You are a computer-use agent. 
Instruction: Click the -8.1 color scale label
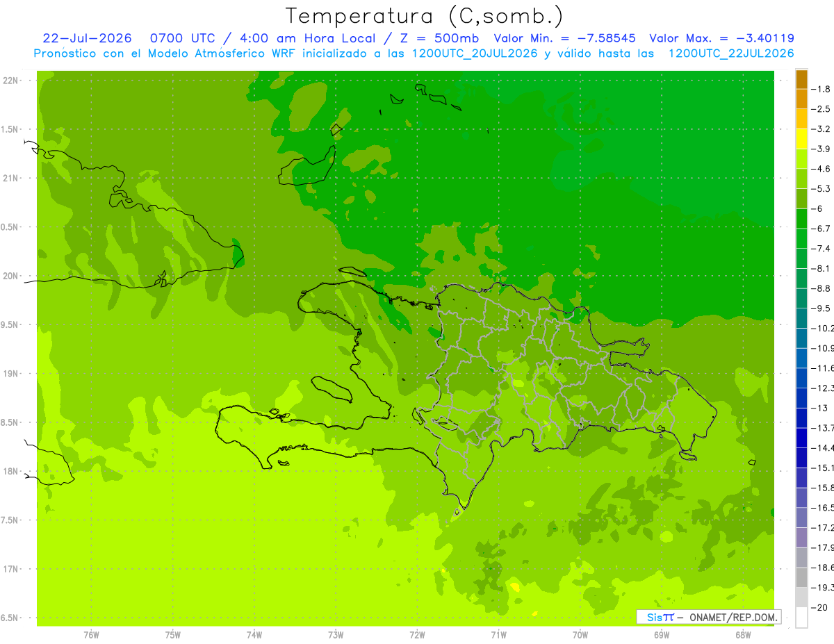click(822, 269)
